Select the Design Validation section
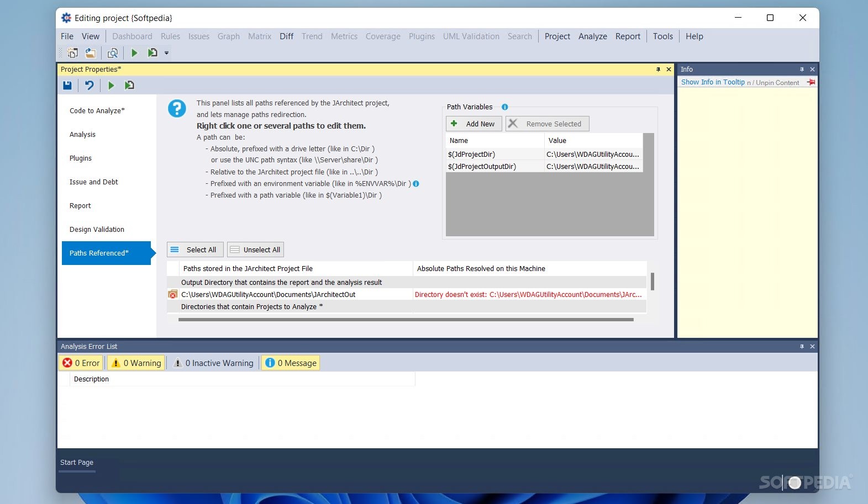The height and width of the screenshot is (504, 868). 106,230
